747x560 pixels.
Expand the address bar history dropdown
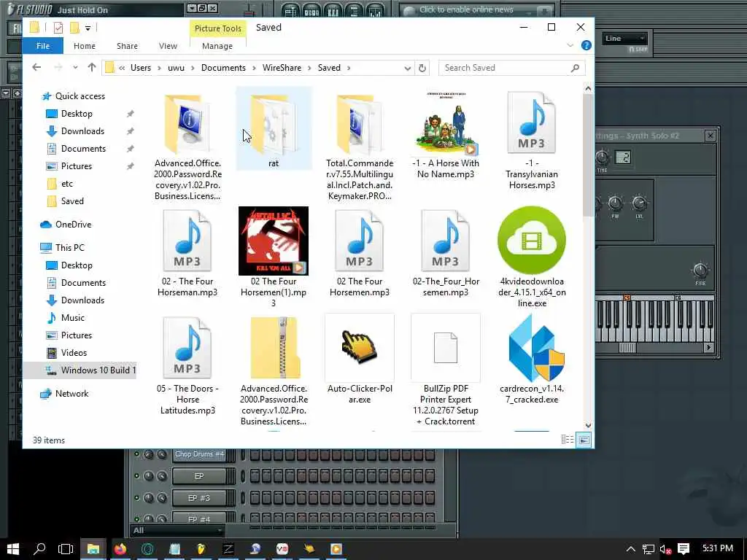(x=407, y=68)
